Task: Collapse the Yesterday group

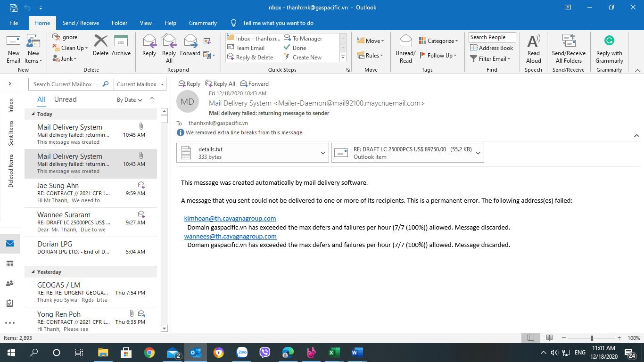Action: point(33,272)
